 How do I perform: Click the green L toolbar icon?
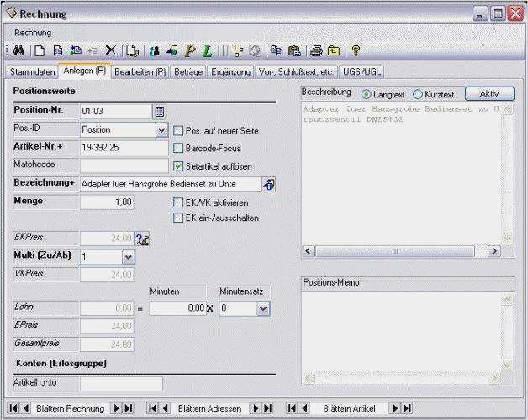click(208, 50)
